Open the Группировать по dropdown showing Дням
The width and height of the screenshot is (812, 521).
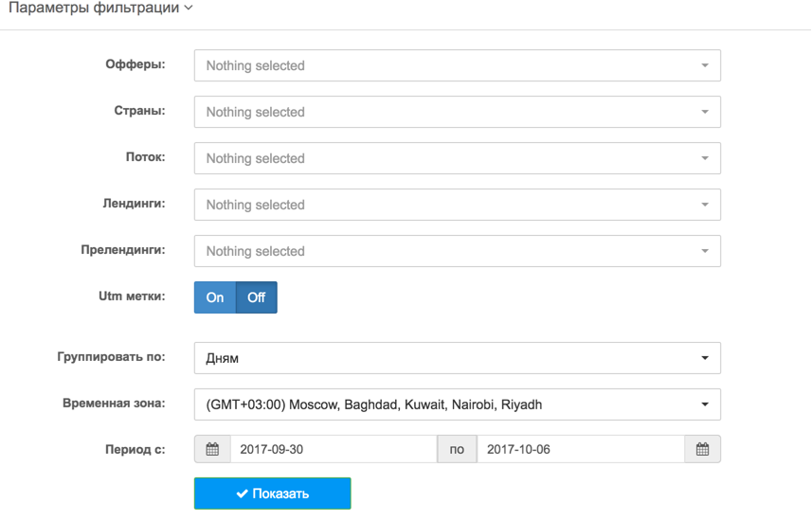tap(458, 358)
